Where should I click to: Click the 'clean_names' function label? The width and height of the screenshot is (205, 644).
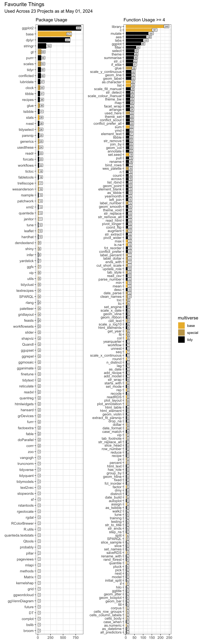pos(111,297)
